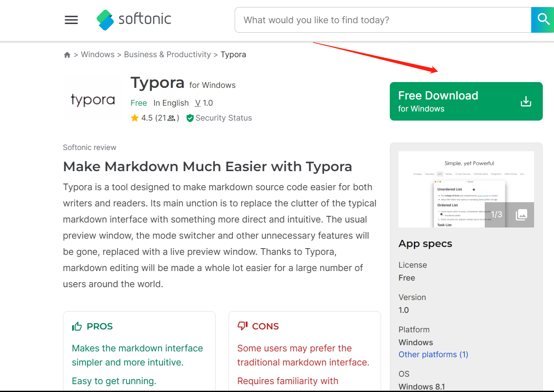Screen dimensions: 554x392
Task: Open Simple, yet Powerful screenshot thumbnail
Action: [x=466, y=189]
